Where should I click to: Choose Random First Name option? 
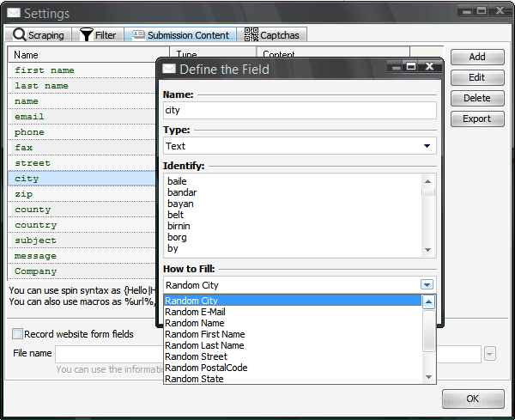[x=204, y=334]
